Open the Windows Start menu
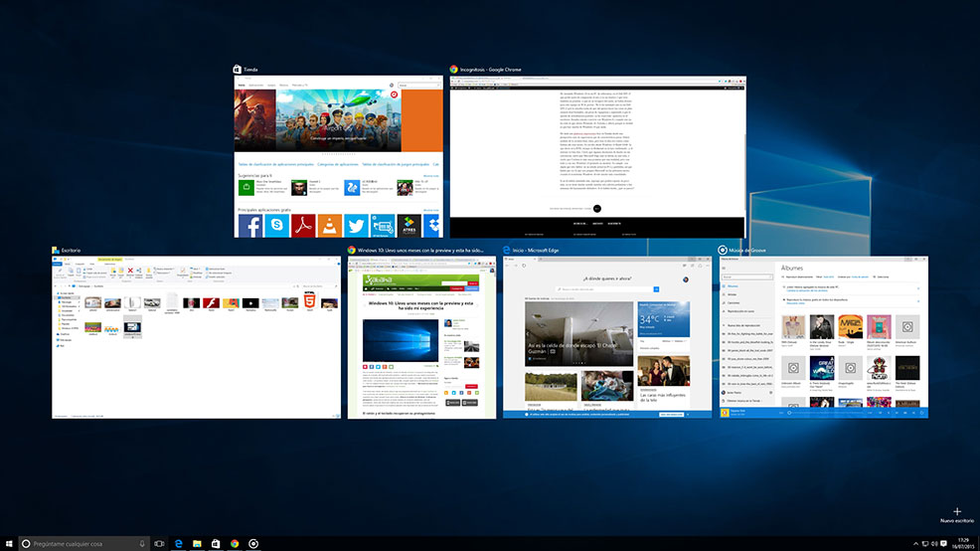The height and width of the screenshot is (551, 980). coord(9,543)
